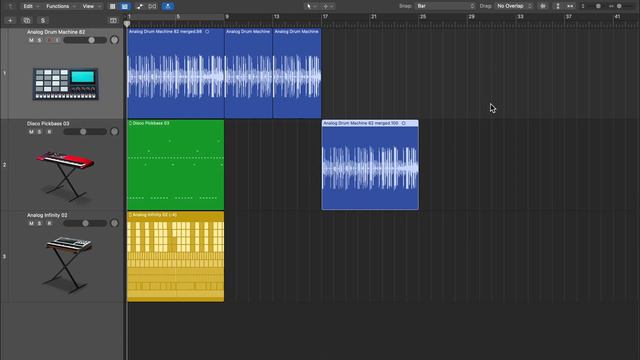This screenshot has height=360, width=640.
Task: Toggle vertical auto zoom
Action: 558,6
